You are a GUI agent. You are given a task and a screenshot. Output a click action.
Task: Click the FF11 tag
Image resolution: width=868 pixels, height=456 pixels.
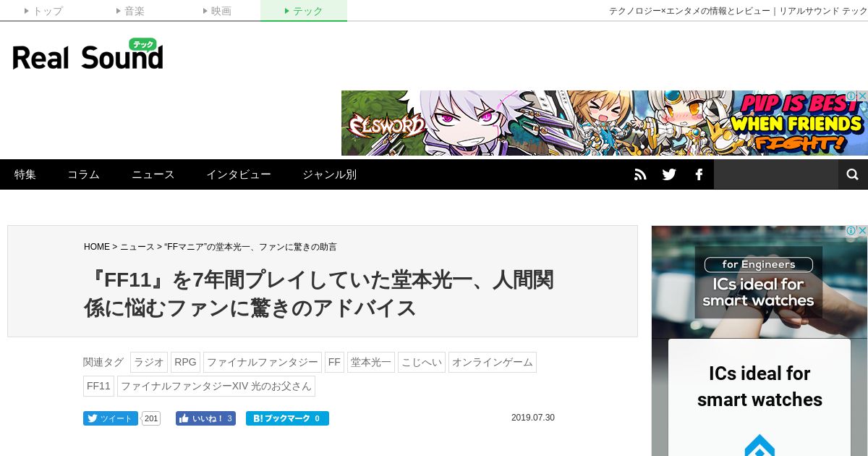[98, 386]
